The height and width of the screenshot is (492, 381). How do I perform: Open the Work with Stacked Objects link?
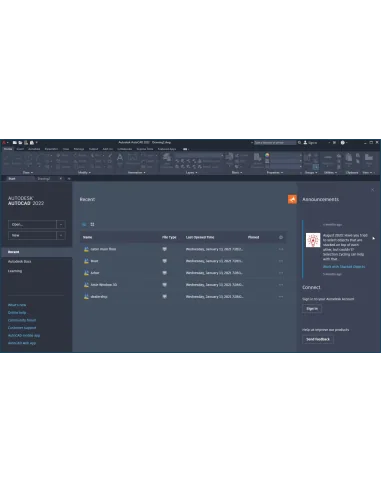coord(344,267)
